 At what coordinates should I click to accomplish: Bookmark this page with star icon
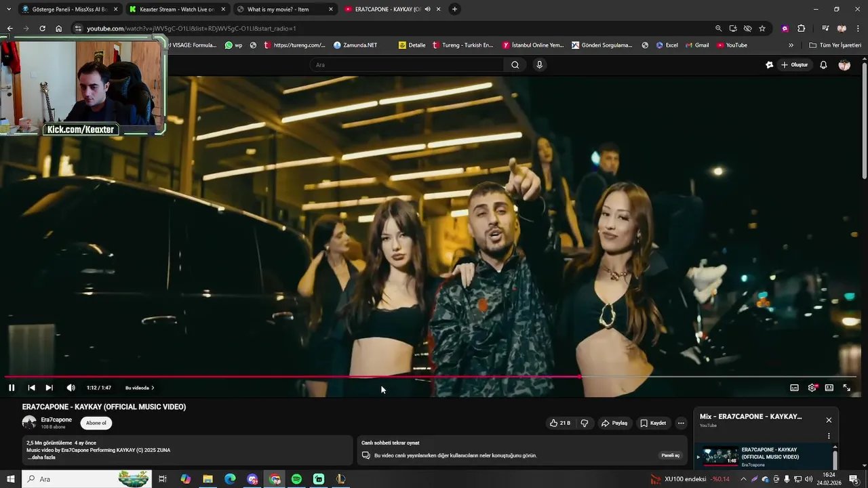click(762, 28)
